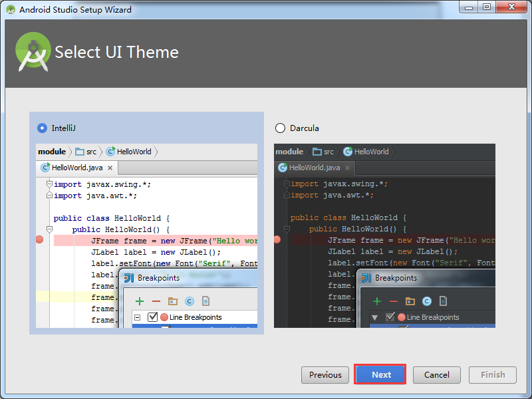Click the blue C condition icon

click(x=189, y=301)
